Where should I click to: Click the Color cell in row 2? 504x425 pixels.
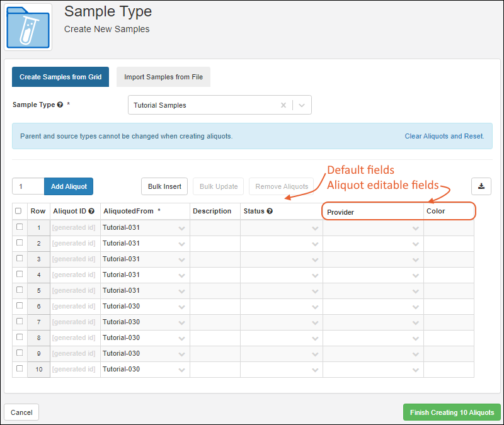tap(449, 244)
